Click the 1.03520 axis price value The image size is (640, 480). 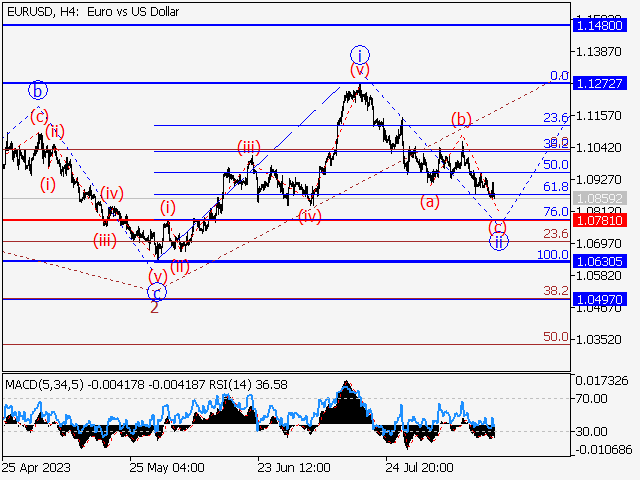coord(599,340)
